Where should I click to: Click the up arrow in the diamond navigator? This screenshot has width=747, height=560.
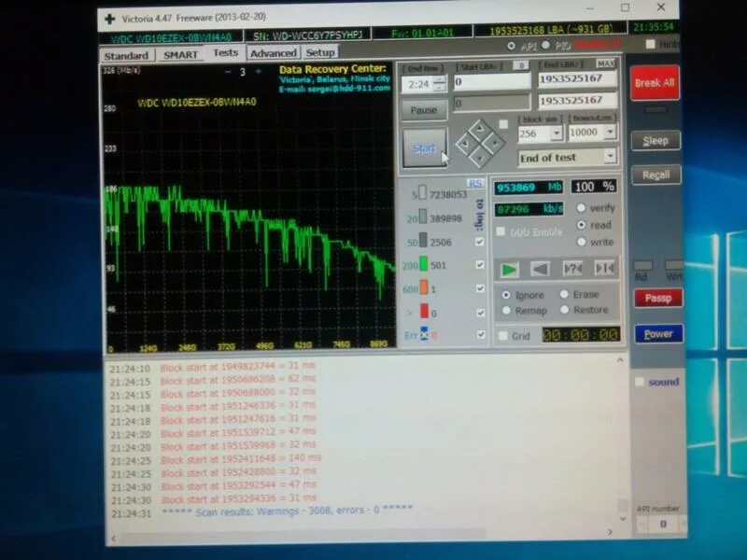point(480,127)
